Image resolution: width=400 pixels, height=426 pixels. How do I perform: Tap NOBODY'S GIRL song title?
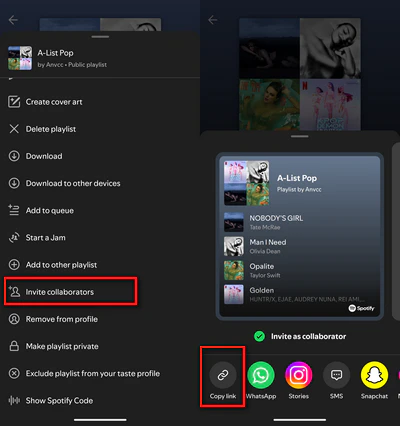[276, 218]
